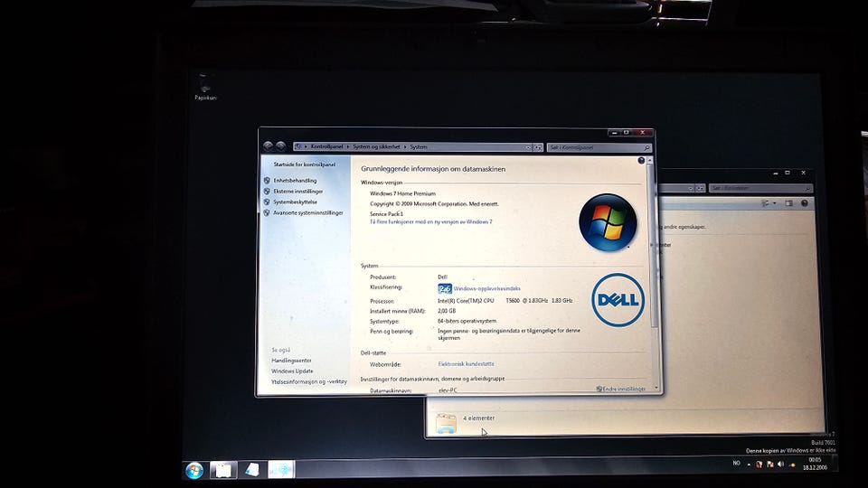Click the folder icon in background window details pane
This screenshot has height=488, width=868.
pyautogui.click(x=446, y=423)
